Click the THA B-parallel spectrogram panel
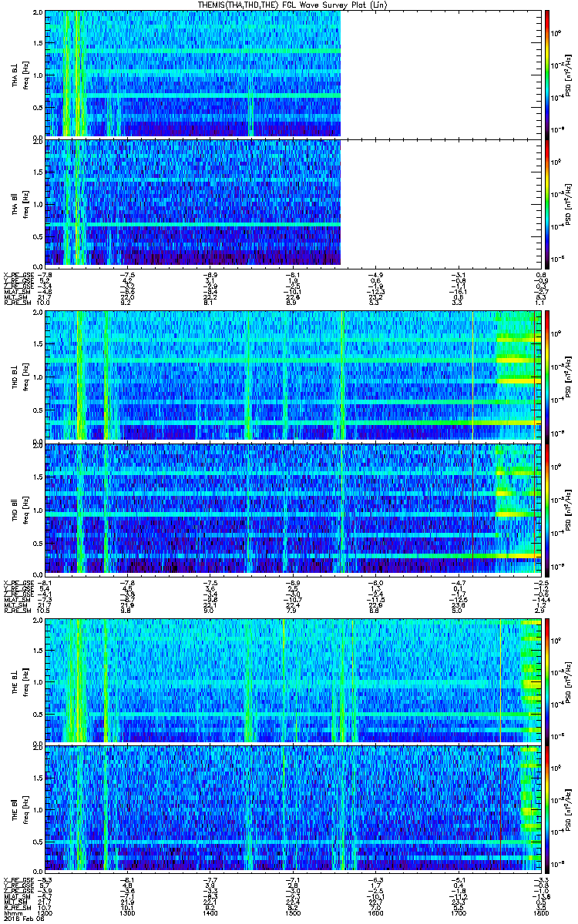The height and width of the screenshot is (924, 578). (x=293, y=203)
